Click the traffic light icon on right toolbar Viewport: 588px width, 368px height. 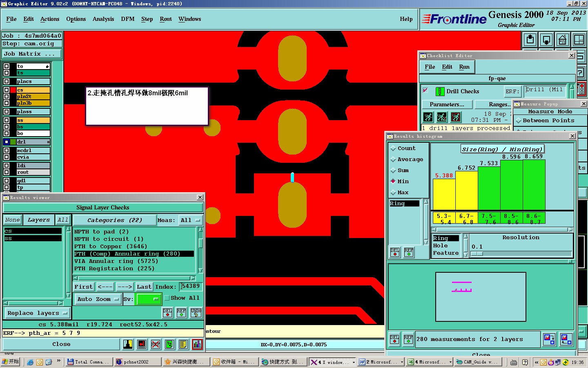click(x=582, y=88)
